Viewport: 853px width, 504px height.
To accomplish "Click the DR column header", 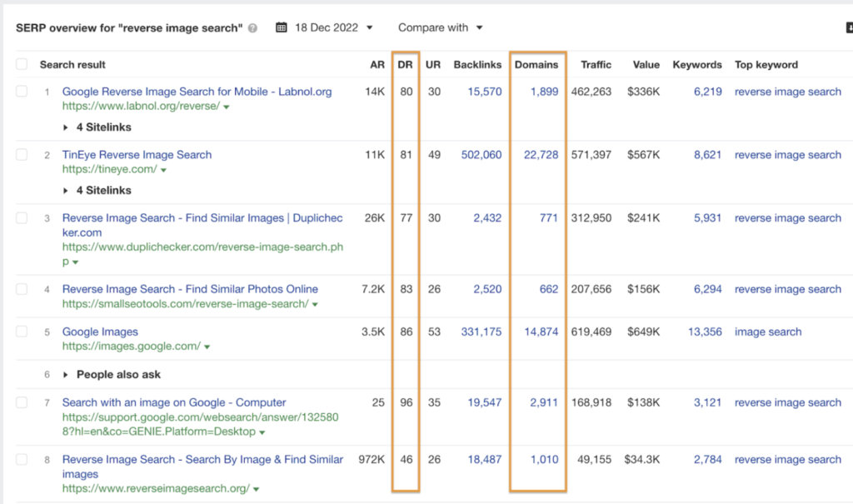I will point(406,64).
